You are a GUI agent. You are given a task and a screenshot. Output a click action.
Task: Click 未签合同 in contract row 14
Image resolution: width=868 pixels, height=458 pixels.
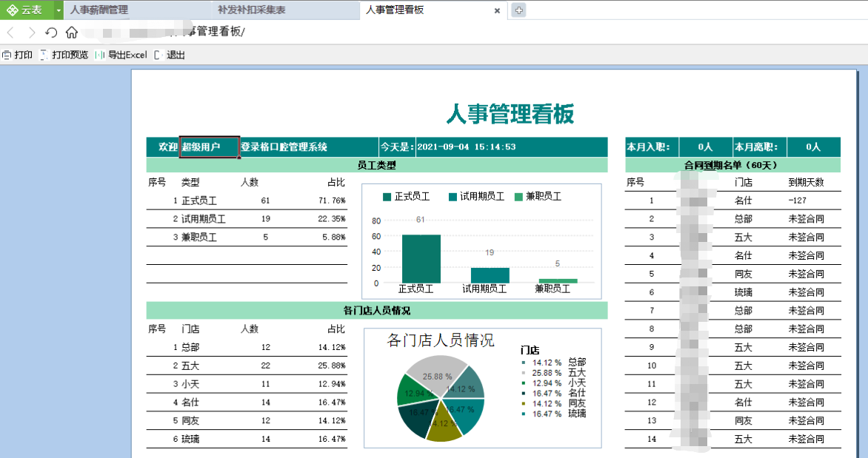pos(806,440)
